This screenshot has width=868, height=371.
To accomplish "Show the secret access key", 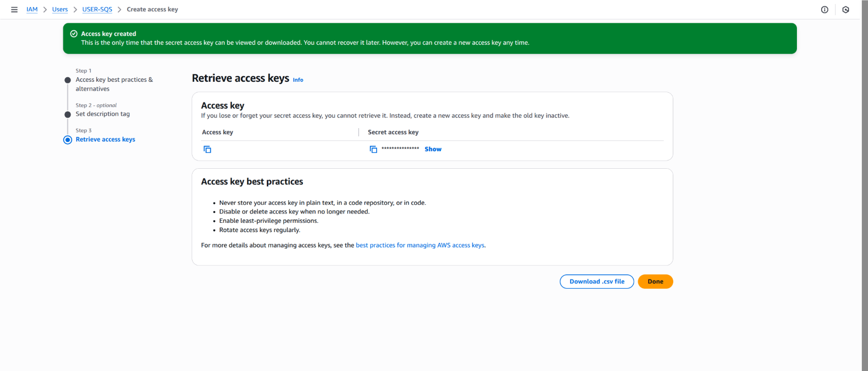I will tap(433, 149).
